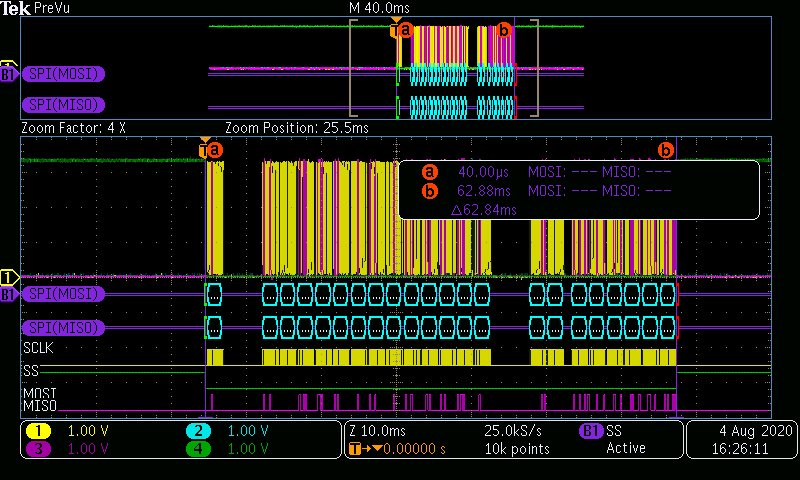Select the SPI(MISO) bus label in overview
Image resolution: width=800 pixels, height=480 pixels.
click(x=63, y=105)
